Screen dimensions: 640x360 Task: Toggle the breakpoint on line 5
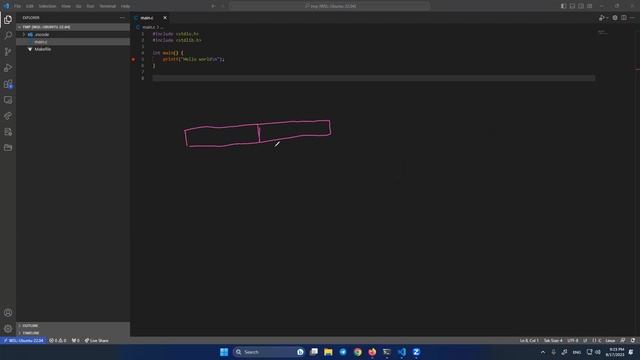click(133, 59)
